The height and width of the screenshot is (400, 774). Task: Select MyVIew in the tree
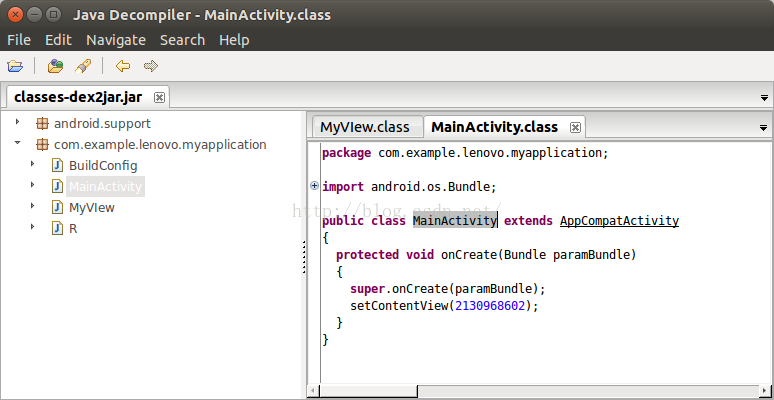(x=92, y=207)
